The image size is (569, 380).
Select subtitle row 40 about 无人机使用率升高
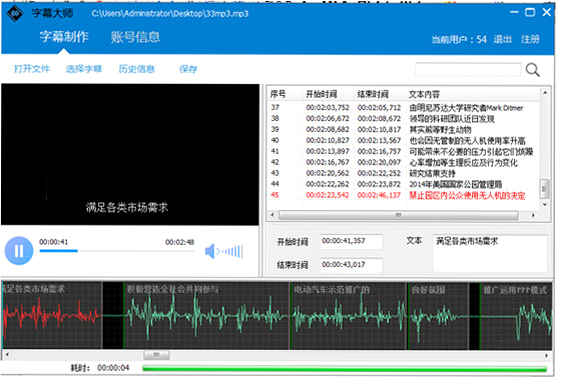point(404,140)
